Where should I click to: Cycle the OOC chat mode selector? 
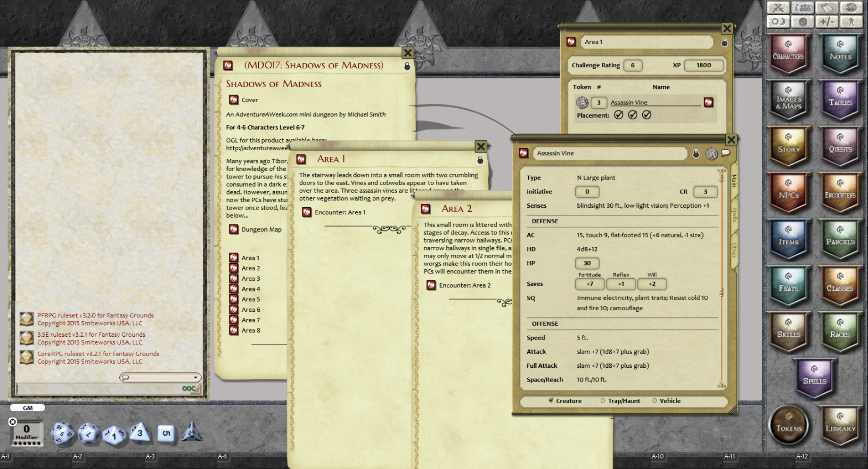191,388
